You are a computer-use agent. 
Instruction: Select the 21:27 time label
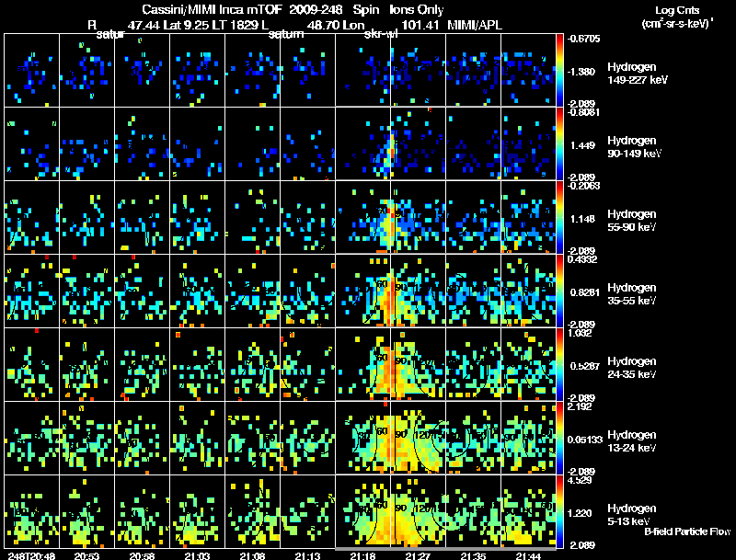[418, 555]
